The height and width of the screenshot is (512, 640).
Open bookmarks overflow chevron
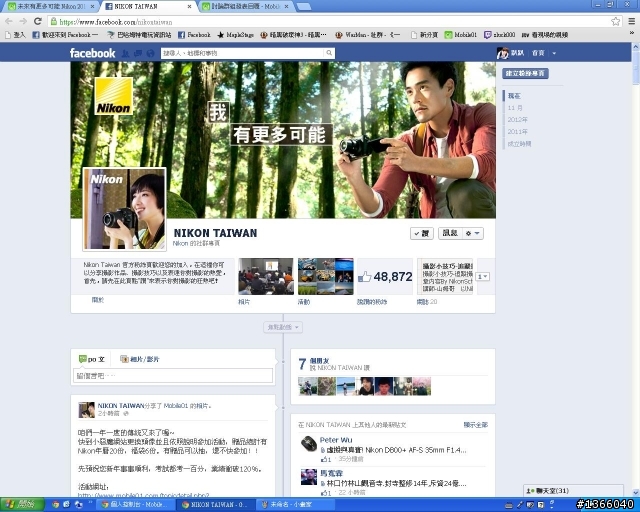(x=632, y=34)
